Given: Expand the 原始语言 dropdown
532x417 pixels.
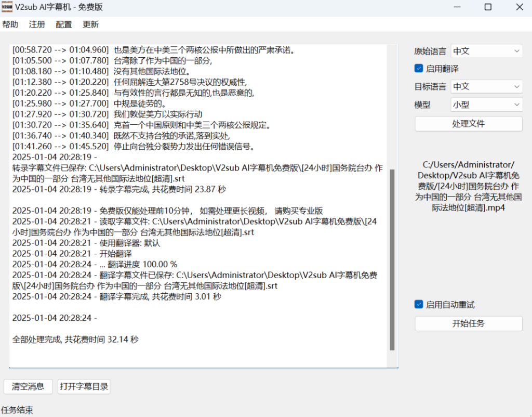Looking at the screenshot, I should [x=486, y=51].
